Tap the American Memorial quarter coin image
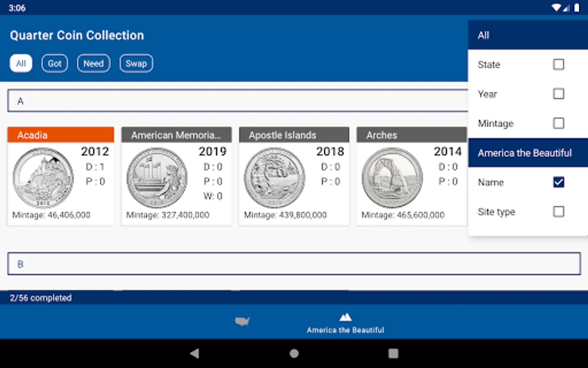Screen dimensions: 588x368 (157, 178)
